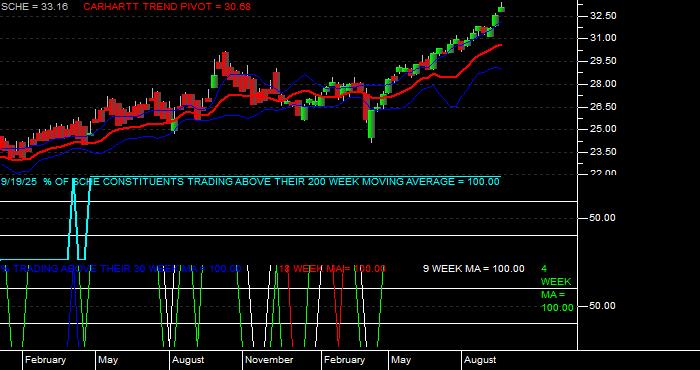Viewport: 700px width, 370px height.
Task: Click the green 4 WEEK MA = 100.00 label
Action: pos(557,288)
